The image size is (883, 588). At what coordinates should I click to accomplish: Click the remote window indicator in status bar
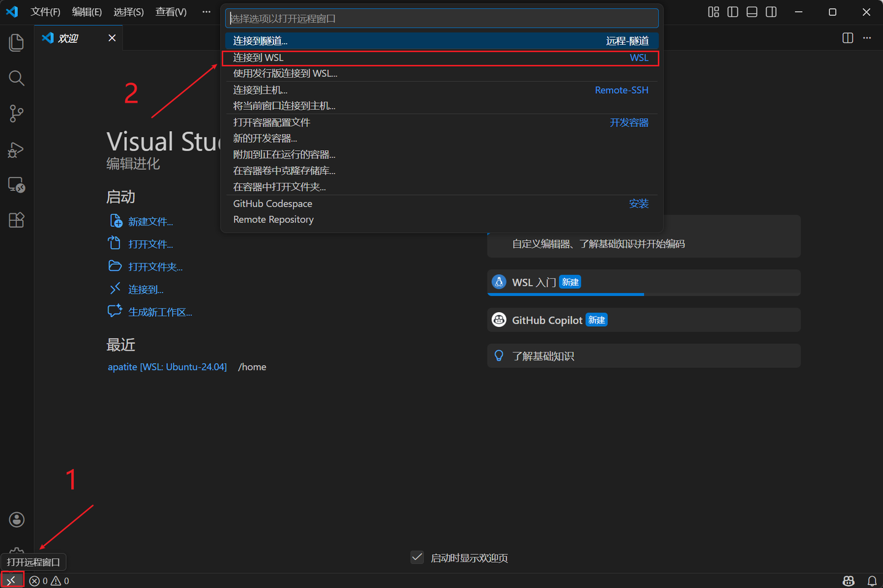click(x=12, y=580)
